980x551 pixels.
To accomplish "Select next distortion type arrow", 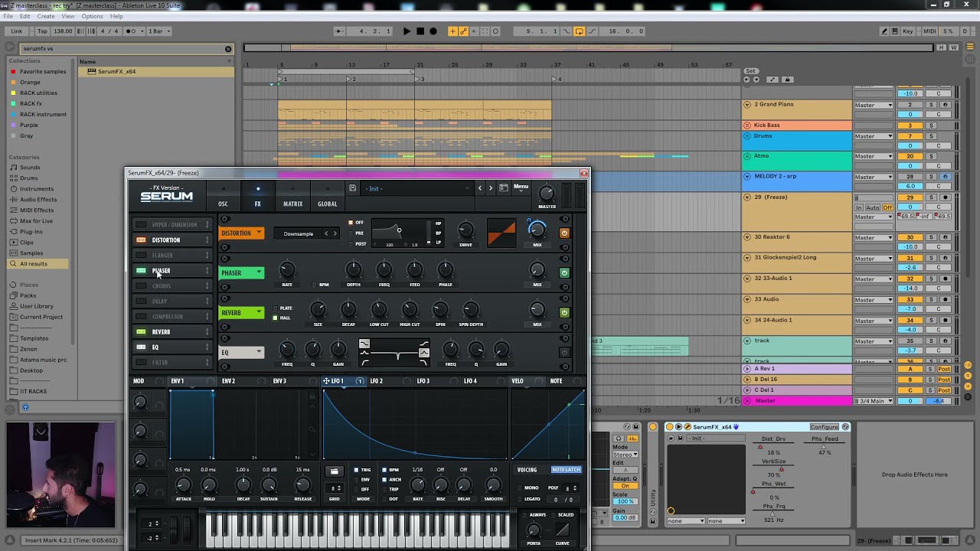I will (335, 233).
